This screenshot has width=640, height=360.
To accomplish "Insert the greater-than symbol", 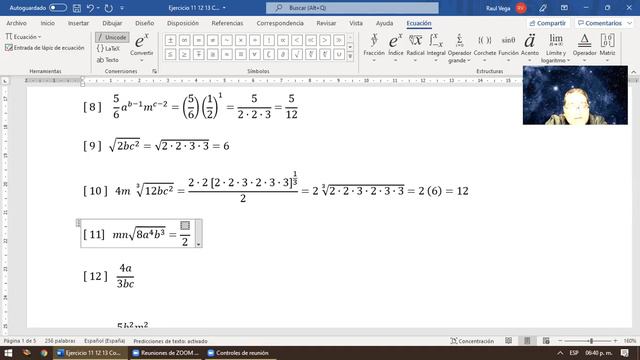I will [325, 40].
